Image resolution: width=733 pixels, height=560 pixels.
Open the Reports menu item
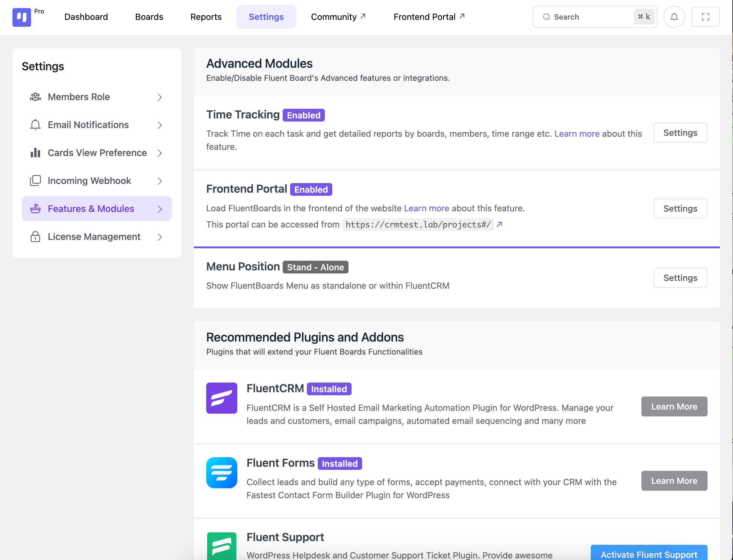(206, 17)
